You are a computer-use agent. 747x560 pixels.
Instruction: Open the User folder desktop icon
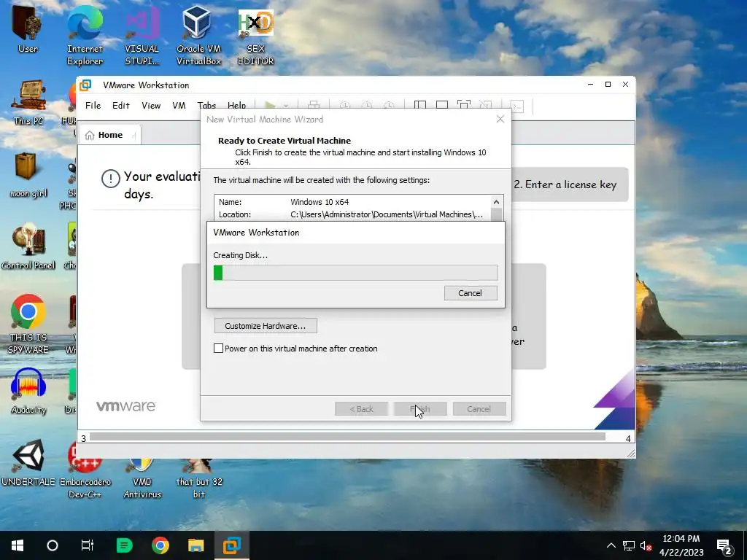pos(27,29)
